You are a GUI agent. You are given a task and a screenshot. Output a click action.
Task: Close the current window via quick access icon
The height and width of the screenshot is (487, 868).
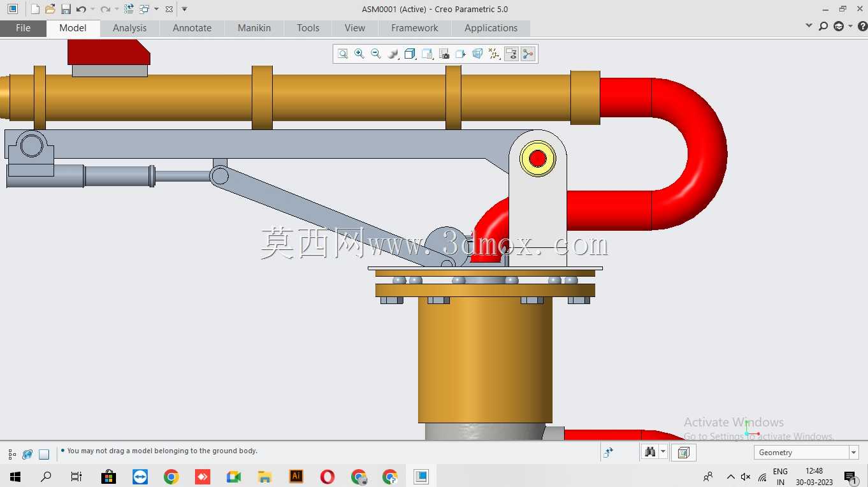(168, 9)
